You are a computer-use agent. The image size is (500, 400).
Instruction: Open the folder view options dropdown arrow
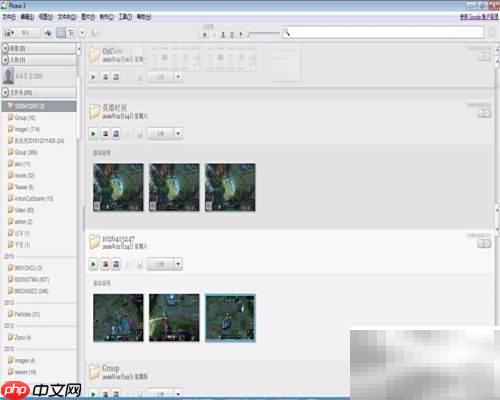tap(82, 33)
